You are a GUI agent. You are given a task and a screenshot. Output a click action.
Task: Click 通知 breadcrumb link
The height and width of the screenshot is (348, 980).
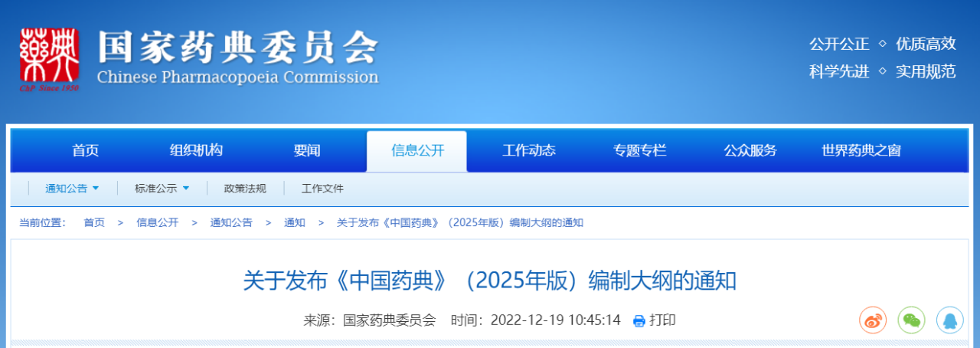click(295, 222)
